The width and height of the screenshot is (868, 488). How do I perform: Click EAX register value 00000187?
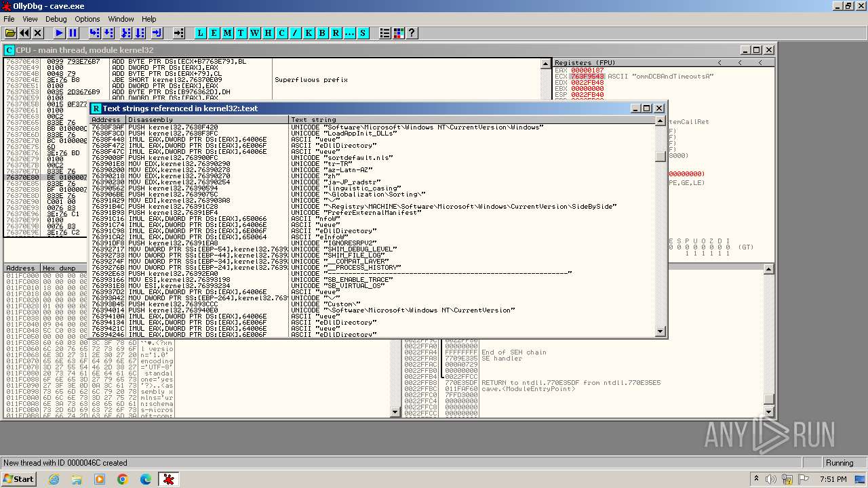click(587, 70)
